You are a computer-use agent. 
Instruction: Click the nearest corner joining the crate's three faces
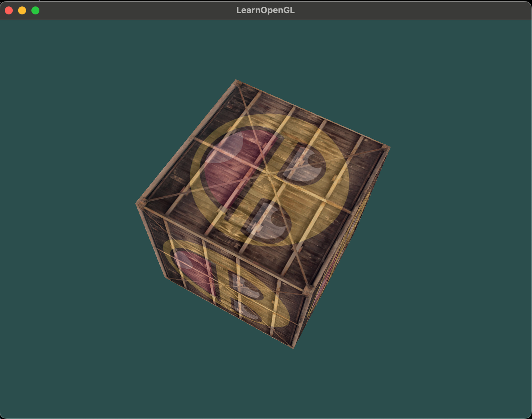(x=309, y=290)
